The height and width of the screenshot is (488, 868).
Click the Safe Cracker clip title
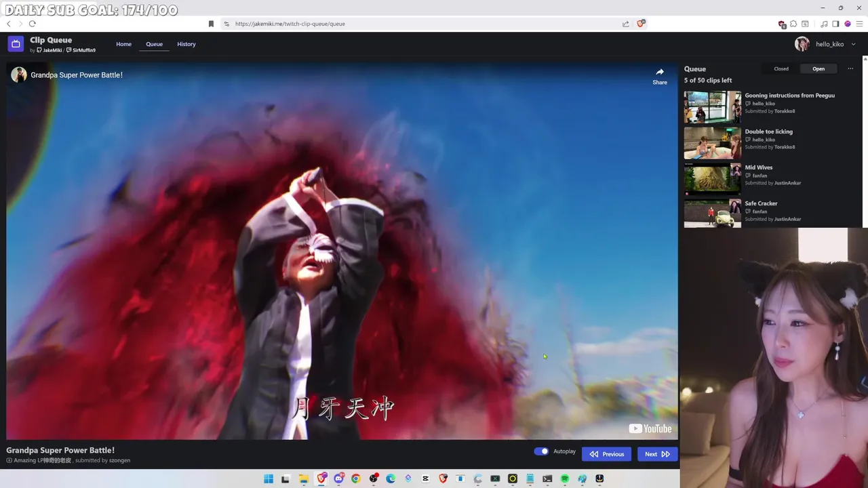pos(762,203)
